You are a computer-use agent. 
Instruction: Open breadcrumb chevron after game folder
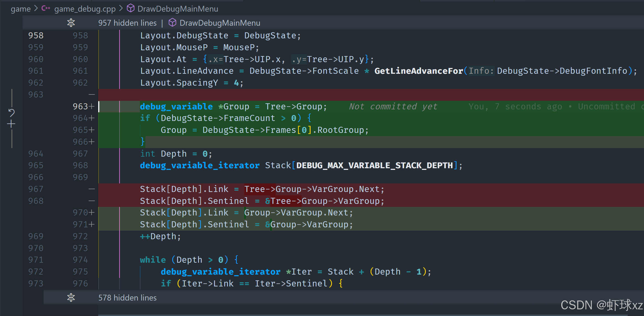(36, 9)
